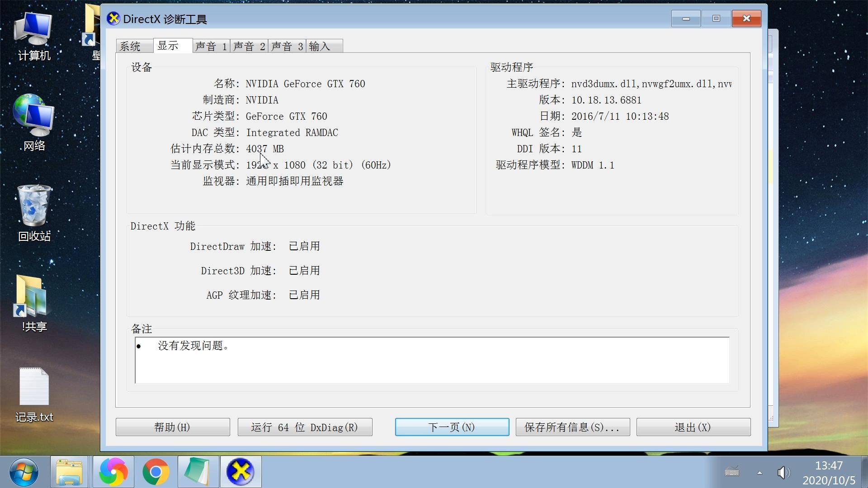
Task: Open the 计算机 desktop icon
Action: tap(34, 36)
